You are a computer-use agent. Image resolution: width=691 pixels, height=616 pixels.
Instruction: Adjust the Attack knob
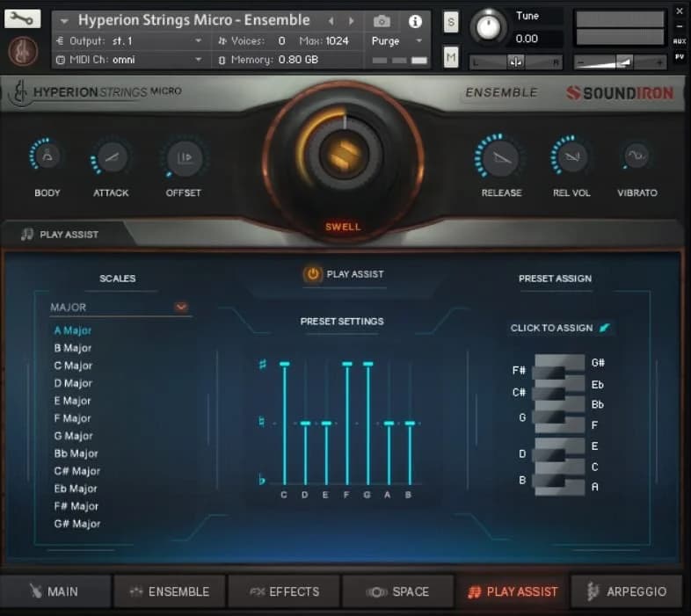point(111,157)
